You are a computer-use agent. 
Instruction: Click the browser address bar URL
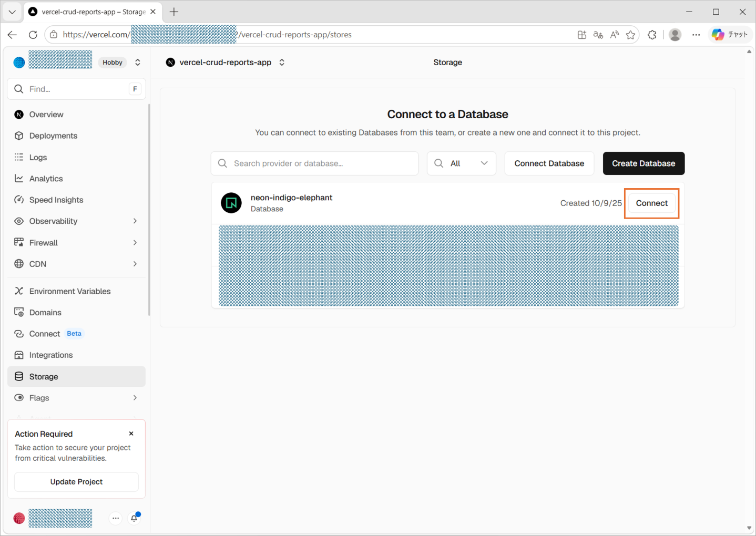tap(207, 35)
